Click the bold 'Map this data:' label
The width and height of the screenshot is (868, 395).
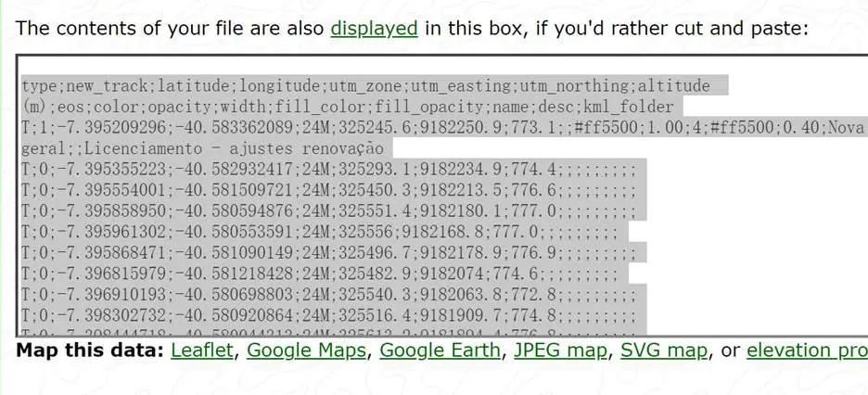(x=90, y=350)
